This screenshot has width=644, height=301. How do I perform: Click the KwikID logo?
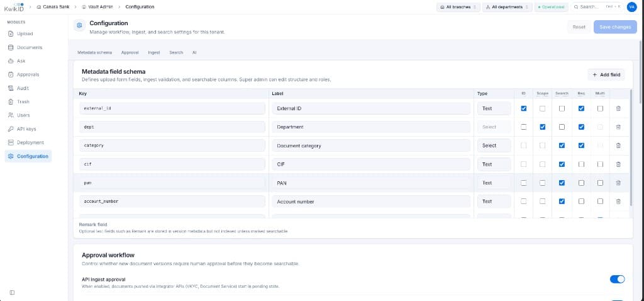(14, 7)
